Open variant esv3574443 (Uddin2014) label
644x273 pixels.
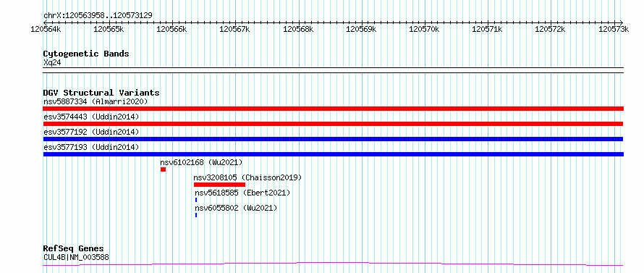click(x=91, y=117)
